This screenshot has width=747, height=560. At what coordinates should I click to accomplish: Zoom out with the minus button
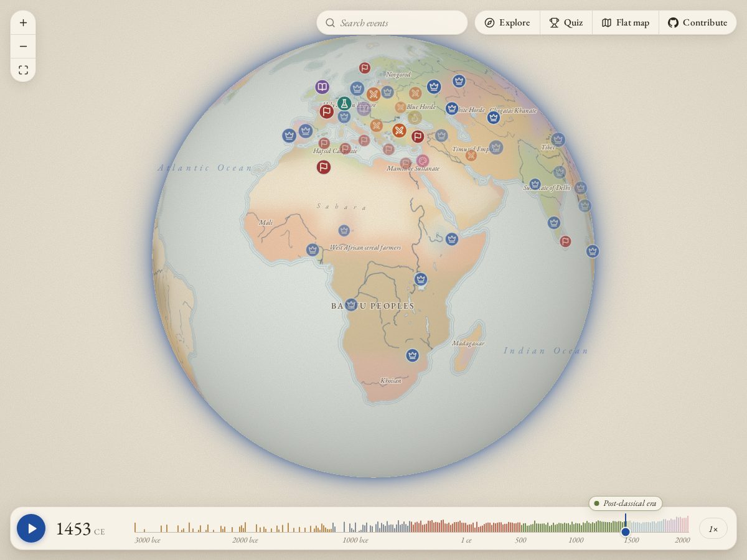(x=23, y=46)
